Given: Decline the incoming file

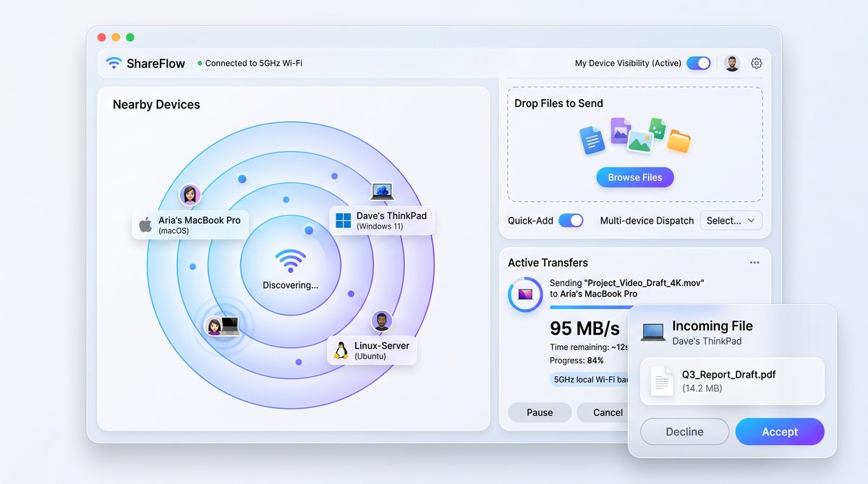Looking at the screenshot, I should pos(684,432).
